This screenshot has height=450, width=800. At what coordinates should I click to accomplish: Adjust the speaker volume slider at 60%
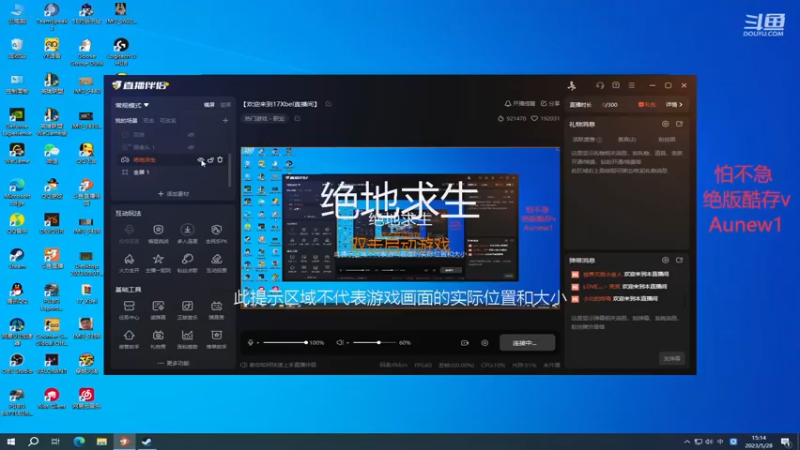click(x=374, y=343)
